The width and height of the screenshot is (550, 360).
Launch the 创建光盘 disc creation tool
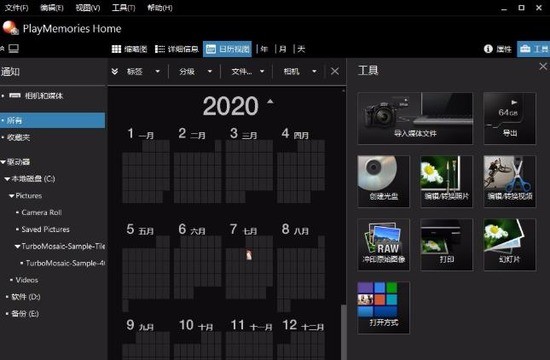(x=383, y=181)
